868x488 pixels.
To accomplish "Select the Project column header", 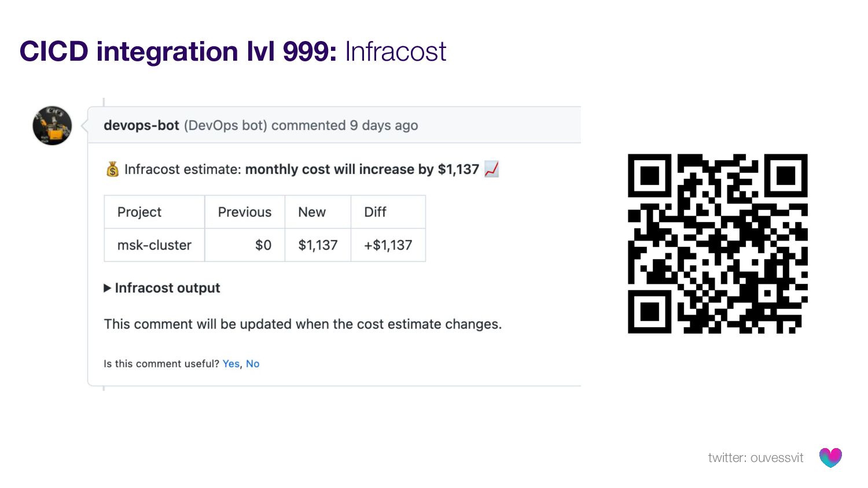I will 139,212.
